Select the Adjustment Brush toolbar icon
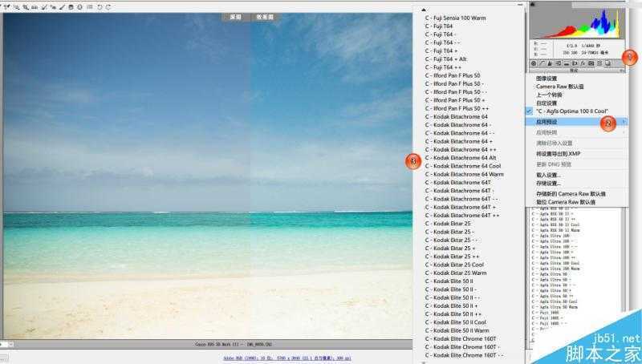The image size is (642, 364). 63,7
